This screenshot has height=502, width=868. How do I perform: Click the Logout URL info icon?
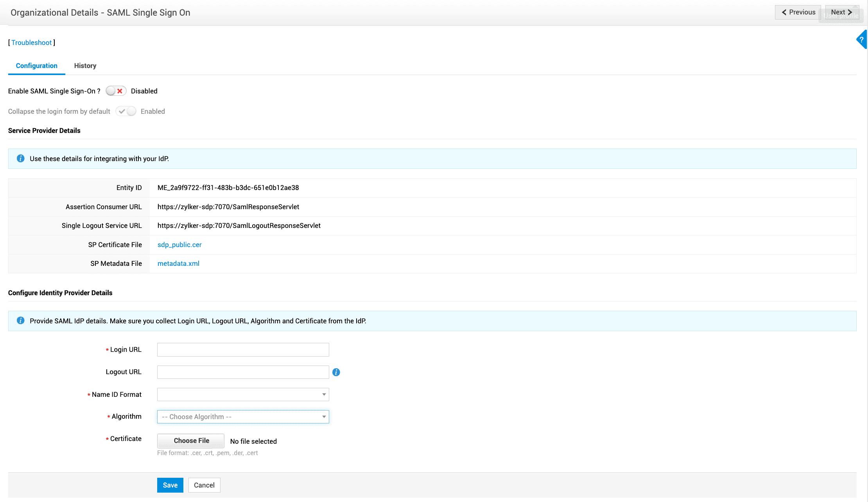tap(336, 372)
